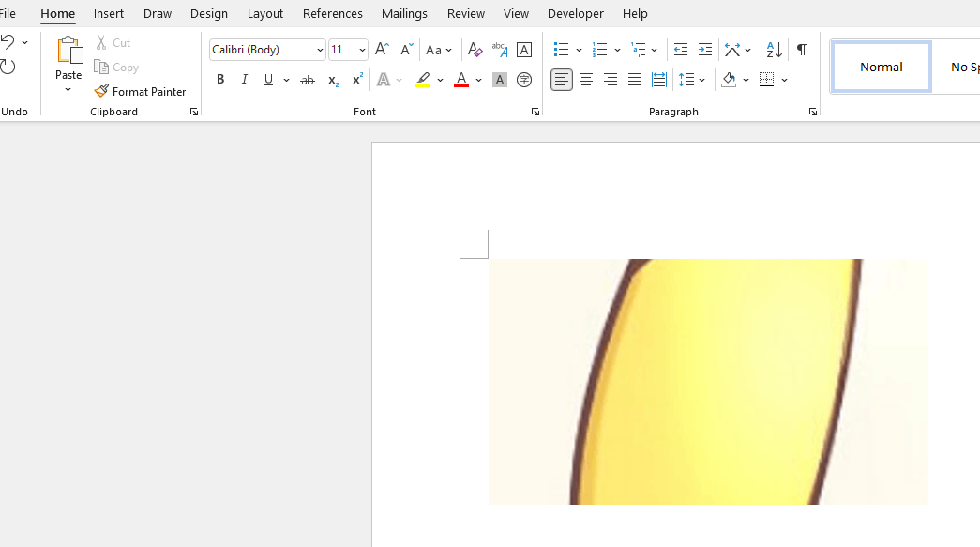Click the Format Painter brush icon
Screen dimensions: 980x547
point(101,92)
